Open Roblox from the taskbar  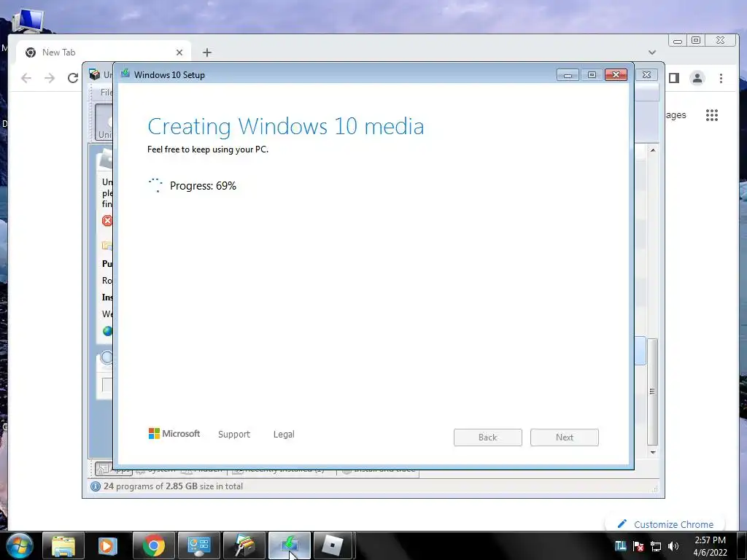click(x=333, y=545)
